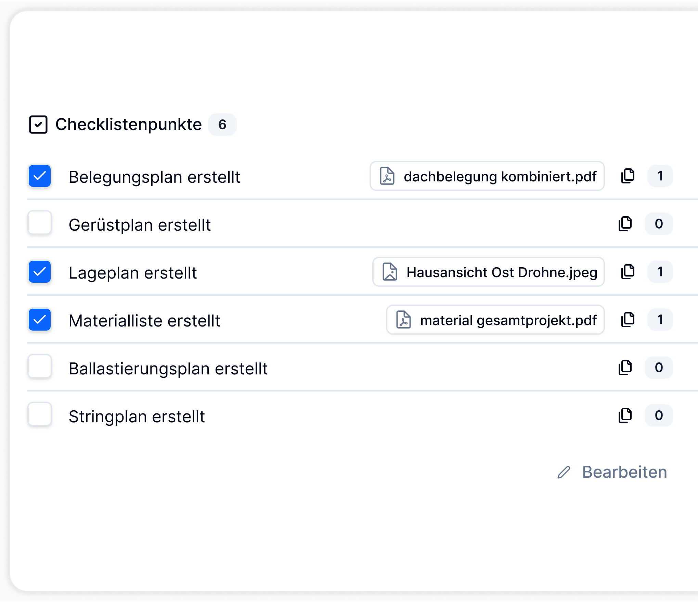Click the documents icon for Materialliste erstellt
This screenshot has width=698, height=616.
(628, 320)
